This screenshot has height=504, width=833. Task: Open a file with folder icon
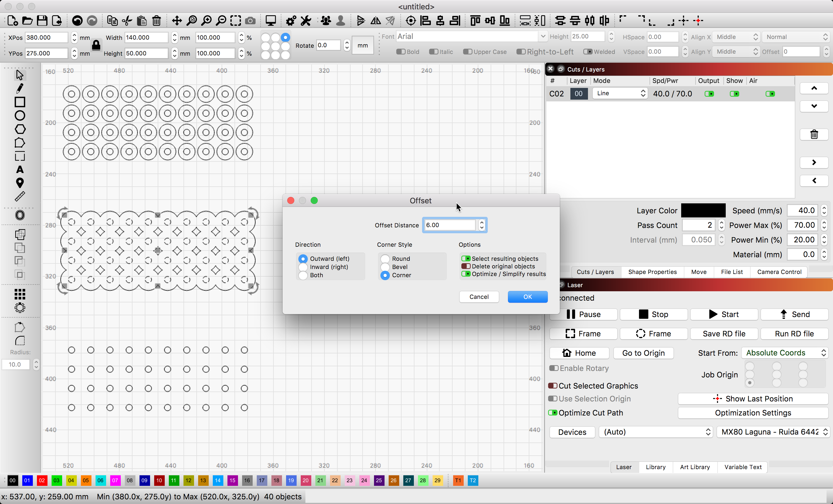[27, 21]
